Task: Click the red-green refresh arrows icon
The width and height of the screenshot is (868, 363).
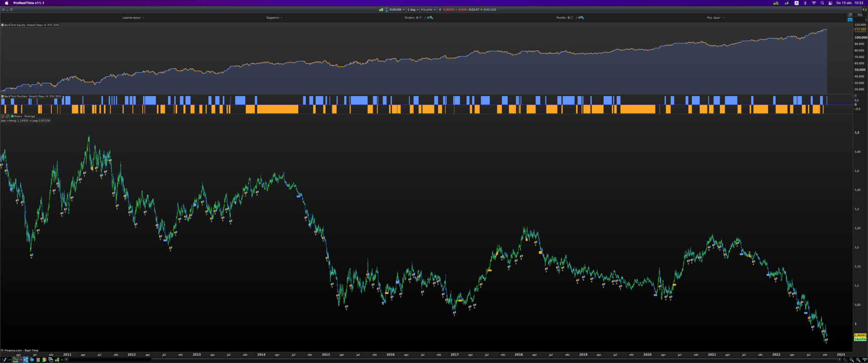Action: click(x=864, y=9)
